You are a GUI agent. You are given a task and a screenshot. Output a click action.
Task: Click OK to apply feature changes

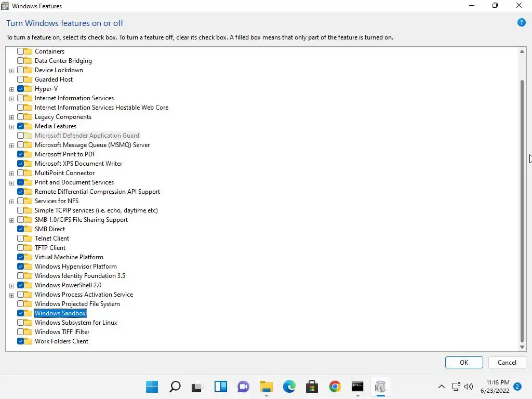[464, 362]
